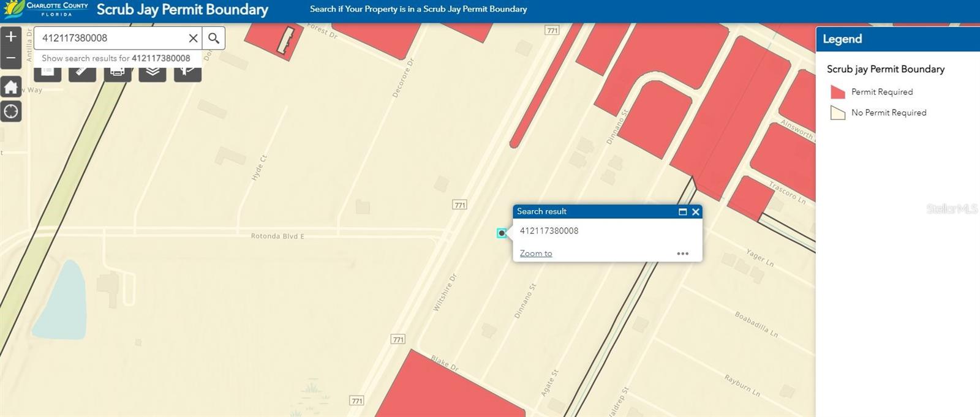Open the Print widget
Image resolution: width=980 pixels, height=417 pixels.
(x=118, y=73)
